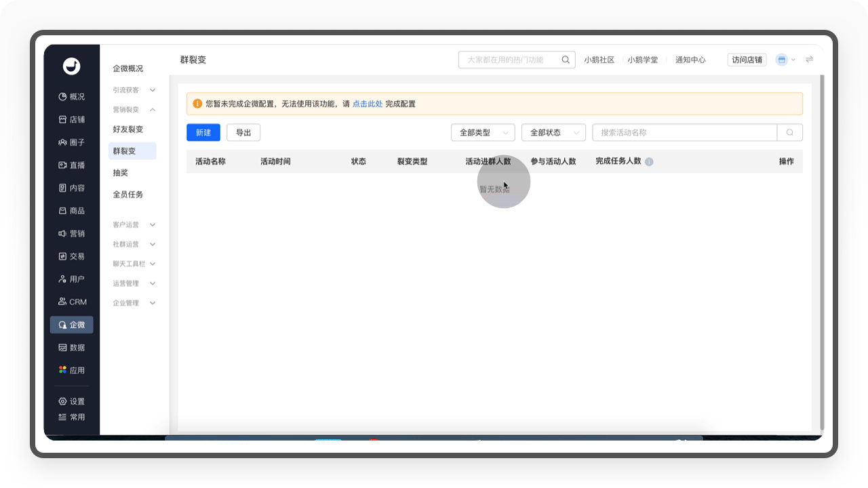The width and height of the screenshot is (868, 488).
Task: Open the 概况 overview section
Action: [x=71, y=97]
